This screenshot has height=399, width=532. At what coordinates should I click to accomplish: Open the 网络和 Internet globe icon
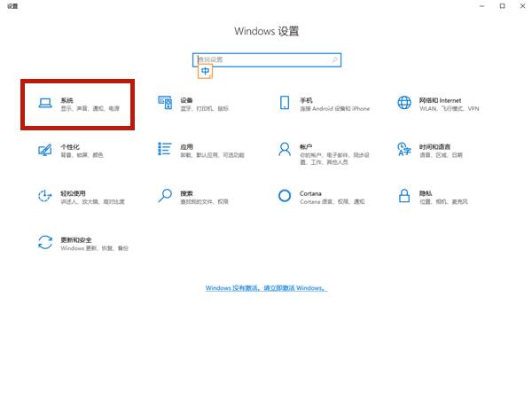pos(404,103)
